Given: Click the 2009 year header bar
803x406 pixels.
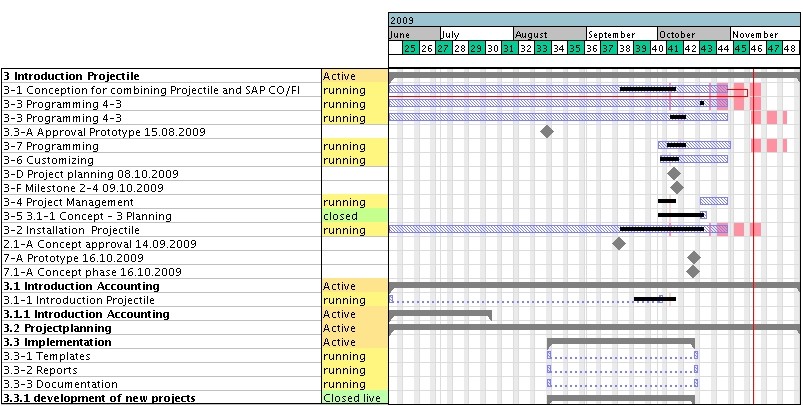Looking at the screenshot, I should tap(594, 20).
